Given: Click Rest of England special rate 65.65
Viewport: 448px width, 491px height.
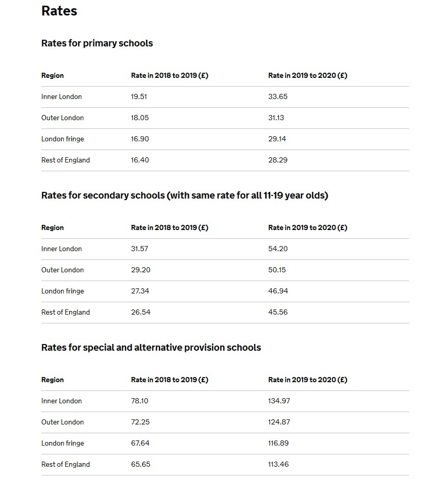Looking at the screenshot, I should pos(141,464).
